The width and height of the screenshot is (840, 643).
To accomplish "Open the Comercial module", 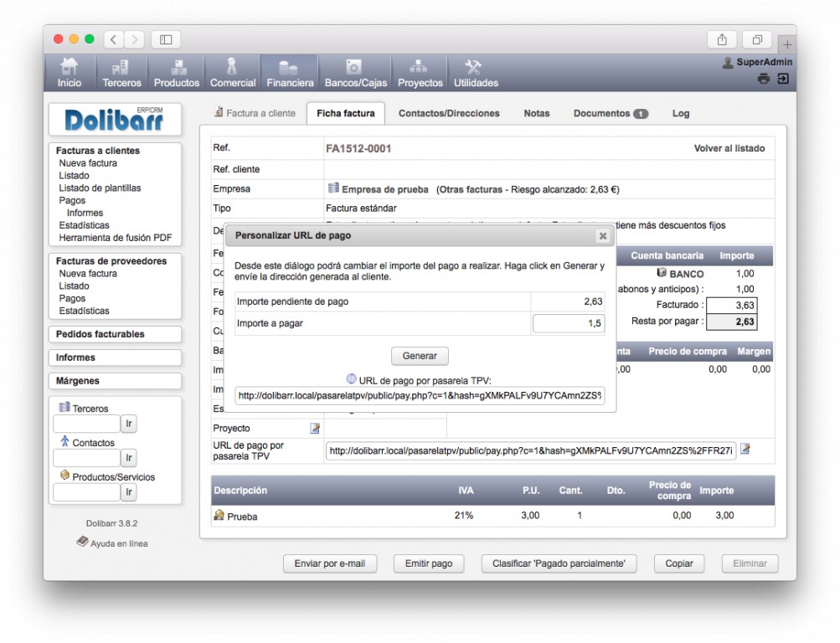I will (233, 74).
